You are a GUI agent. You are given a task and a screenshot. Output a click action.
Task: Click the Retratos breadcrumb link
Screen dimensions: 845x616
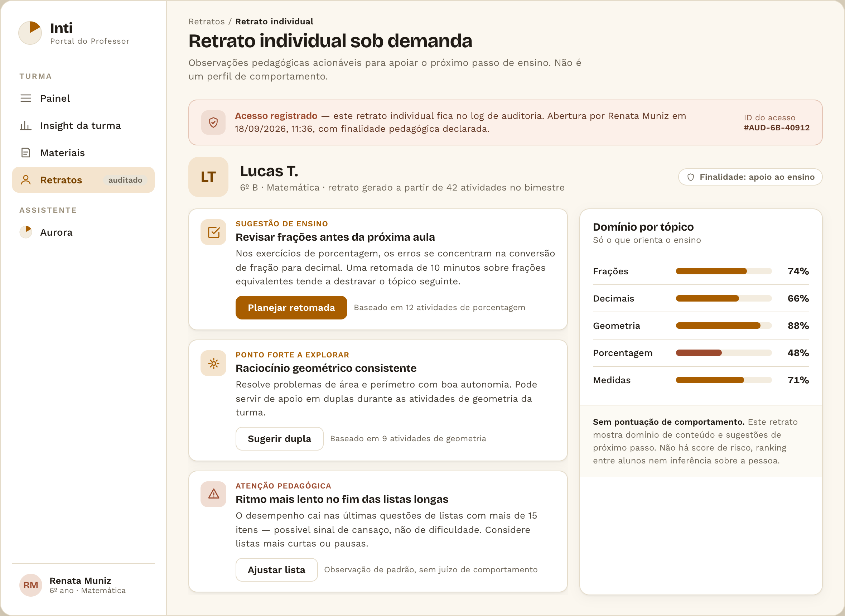tap(207, 21)
